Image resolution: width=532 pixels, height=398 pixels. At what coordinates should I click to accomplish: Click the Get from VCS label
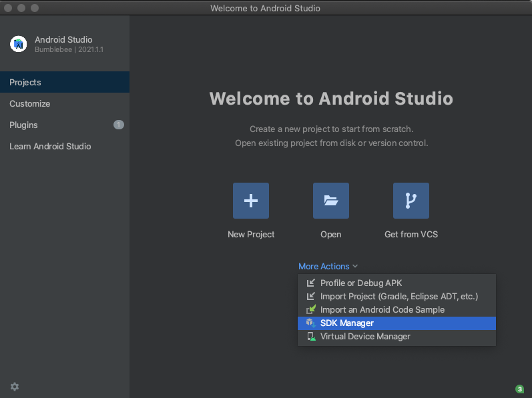pos(411,235)
